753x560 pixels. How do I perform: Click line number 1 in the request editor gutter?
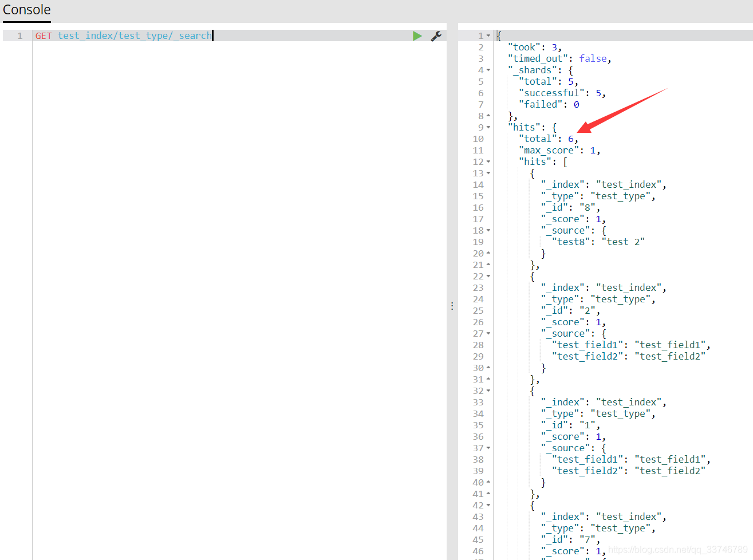(20, 36)
